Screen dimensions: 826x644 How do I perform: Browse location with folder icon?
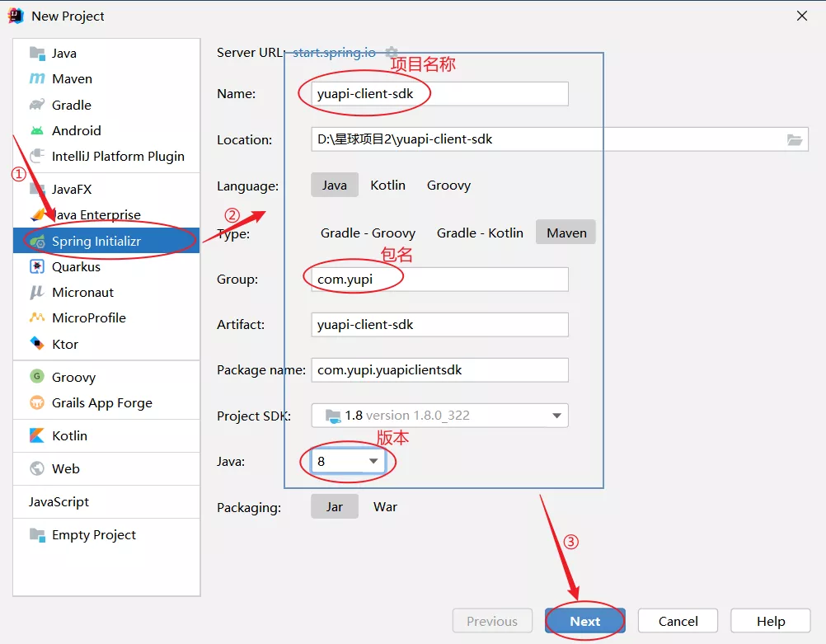[795, 139]
